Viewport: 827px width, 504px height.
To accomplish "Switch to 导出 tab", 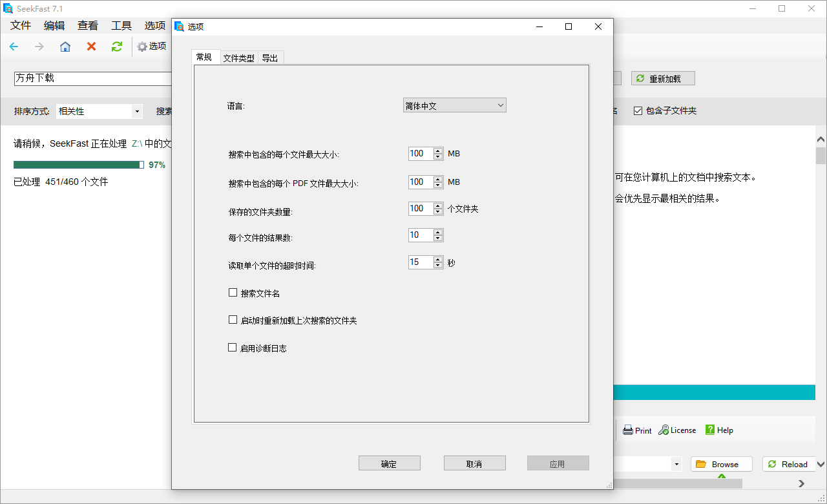I will coord(270,58).
